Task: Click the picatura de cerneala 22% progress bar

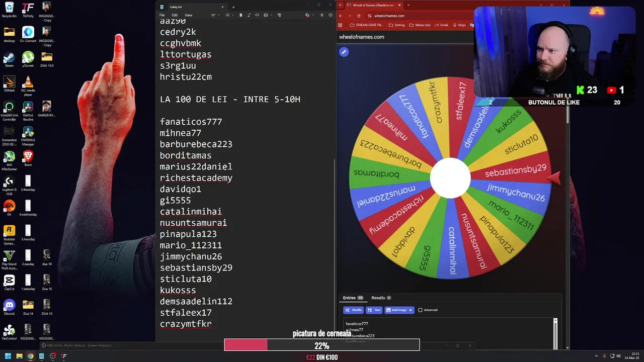Action: click(321, 345)
